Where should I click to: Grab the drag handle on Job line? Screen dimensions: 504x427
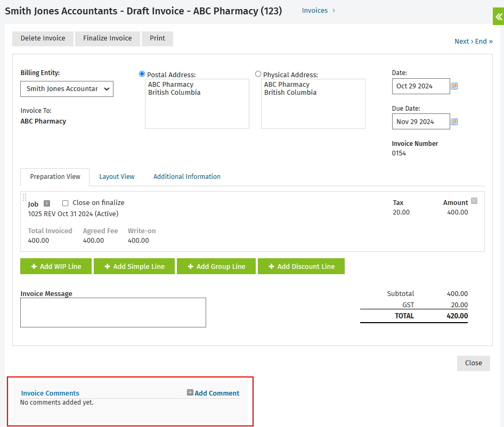(x=25, y=197)
